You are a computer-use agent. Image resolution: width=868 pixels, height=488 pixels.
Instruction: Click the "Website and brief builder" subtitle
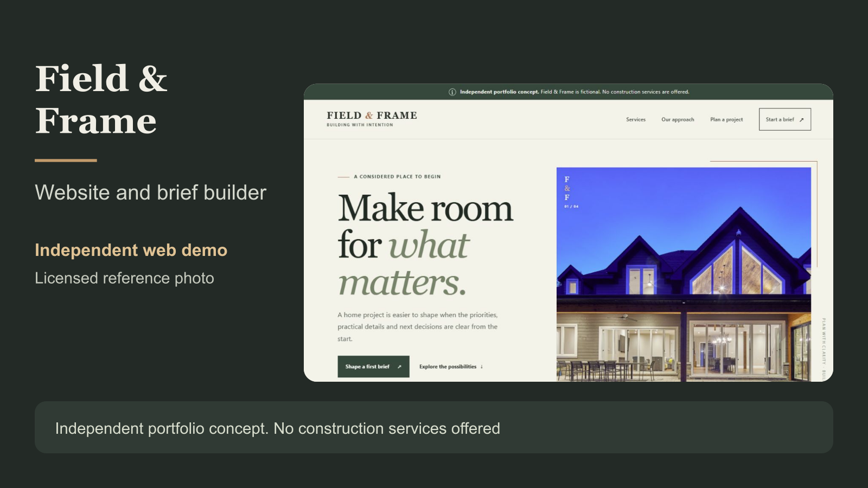pos(150,192)
